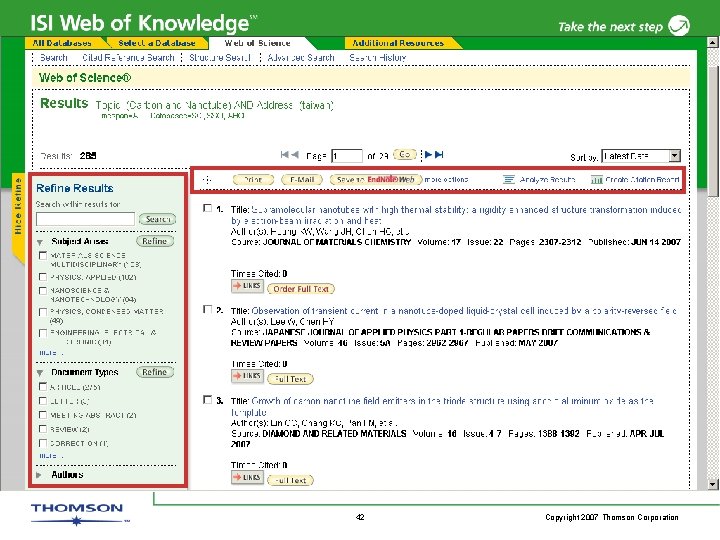Viewport: 720px width, 540px height.
Task: Click Search button in Refine Results
Action: [157, 219]
